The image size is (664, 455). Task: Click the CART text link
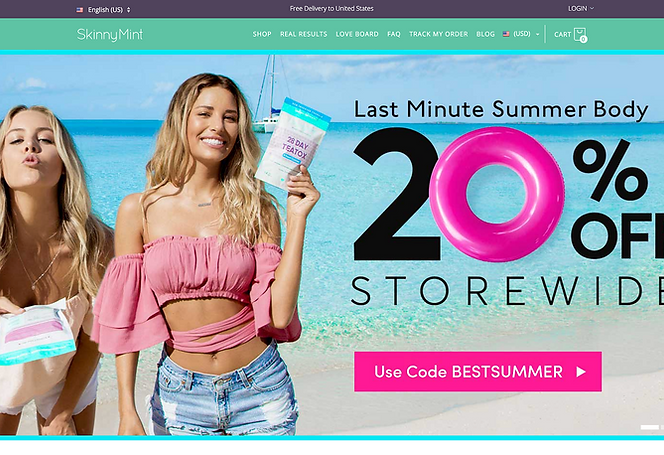pyautogui.click(x=563, y=34)
